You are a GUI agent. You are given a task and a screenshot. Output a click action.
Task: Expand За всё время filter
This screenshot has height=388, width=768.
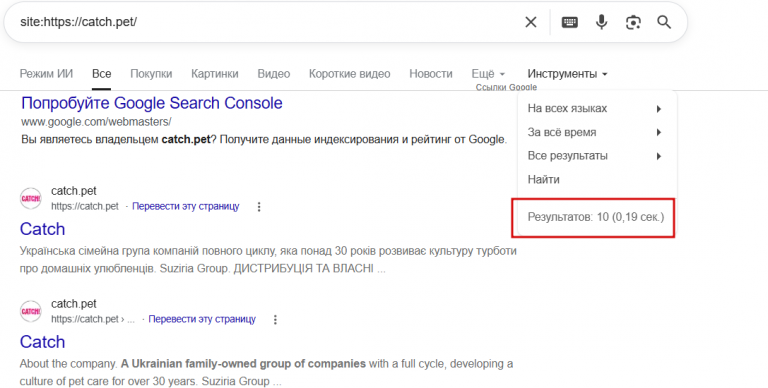tap(596, 132)
